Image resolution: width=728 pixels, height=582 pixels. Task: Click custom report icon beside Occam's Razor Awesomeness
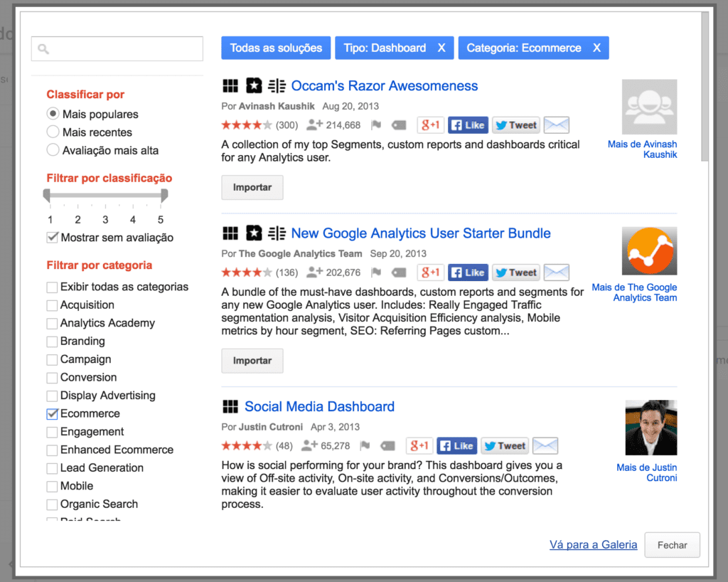point(277,86)
